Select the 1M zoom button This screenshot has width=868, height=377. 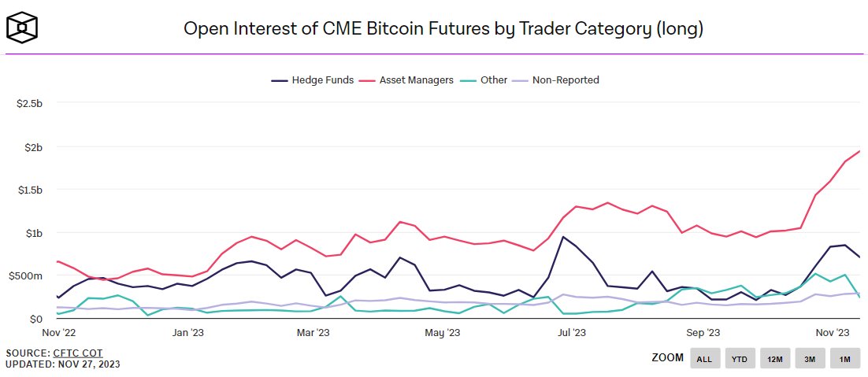click(x=844, y=360)
